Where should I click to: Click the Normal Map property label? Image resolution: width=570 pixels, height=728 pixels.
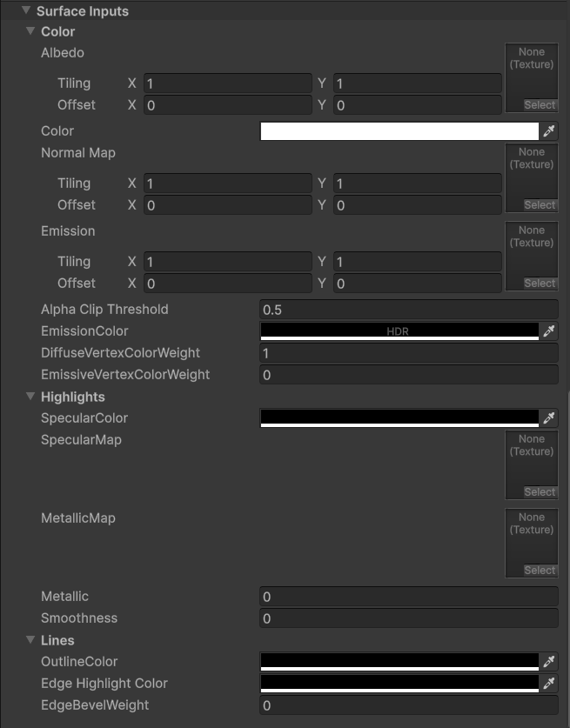78,153
